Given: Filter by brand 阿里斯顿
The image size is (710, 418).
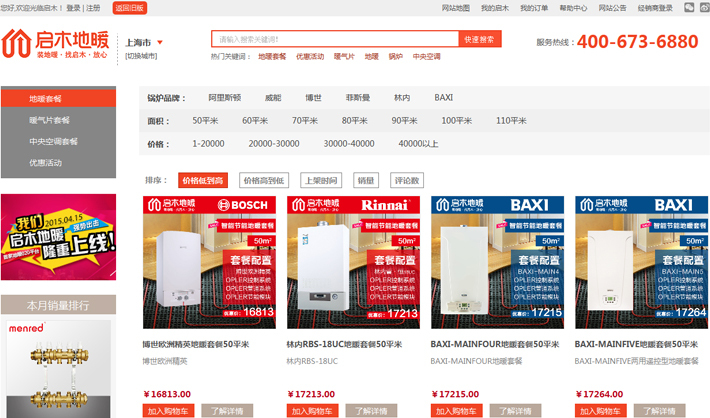Looking at the screenshot, I should [225, 97].
